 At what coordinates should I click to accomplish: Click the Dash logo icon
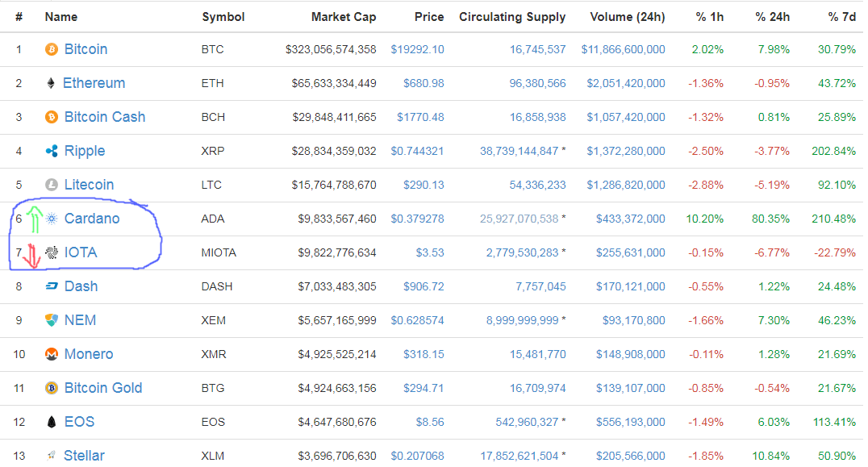click(52, 286)
